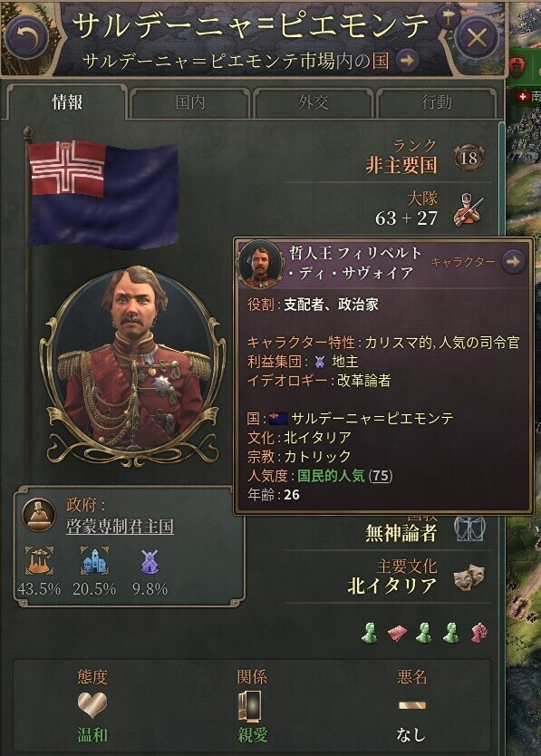
Task: Click the theater masks culture icon
Action: [x=469, y=577]
